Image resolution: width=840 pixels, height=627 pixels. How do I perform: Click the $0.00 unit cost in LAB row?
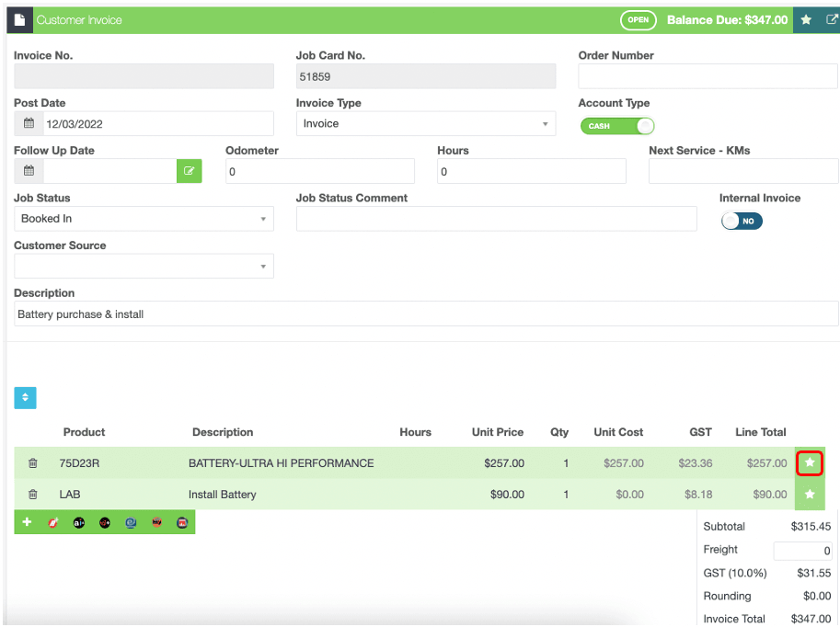pos(630,495)
